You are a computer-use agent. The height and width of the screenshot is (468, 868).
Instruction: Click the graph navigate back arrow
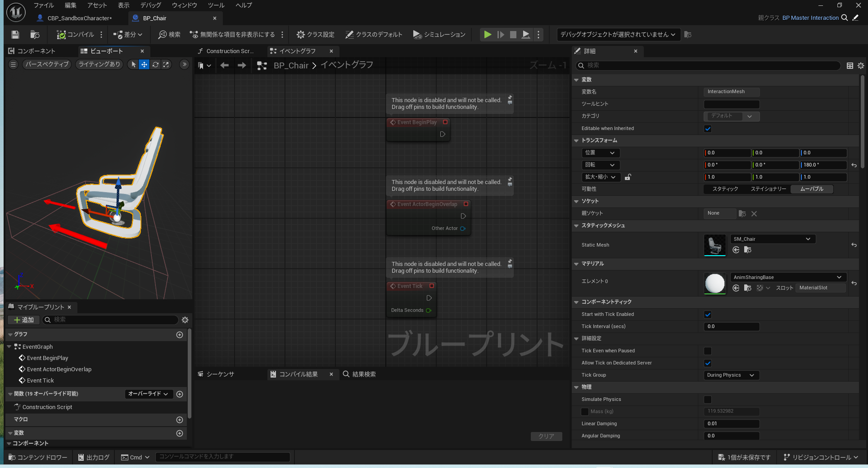tap(225, 66)
